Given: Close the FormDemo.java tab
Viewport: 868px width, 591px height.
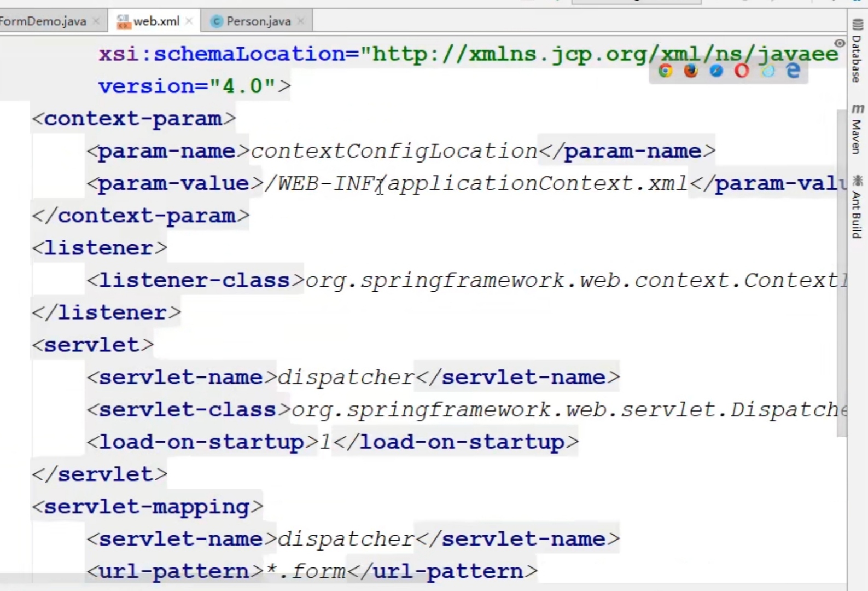Looking at the screenshot, I should 96,21.
